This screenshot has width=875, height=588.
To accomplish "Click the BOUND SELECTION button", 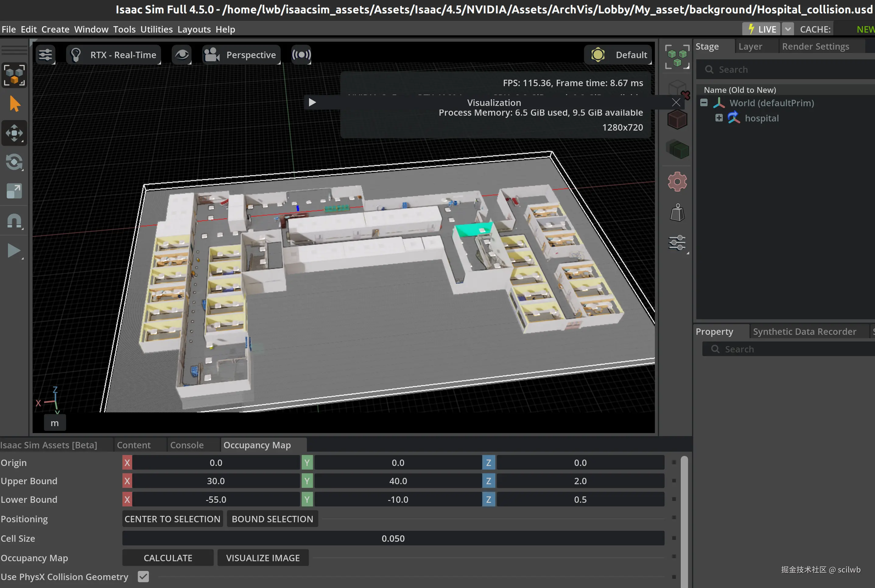I will pyautogui.click(x=272, y=519).
